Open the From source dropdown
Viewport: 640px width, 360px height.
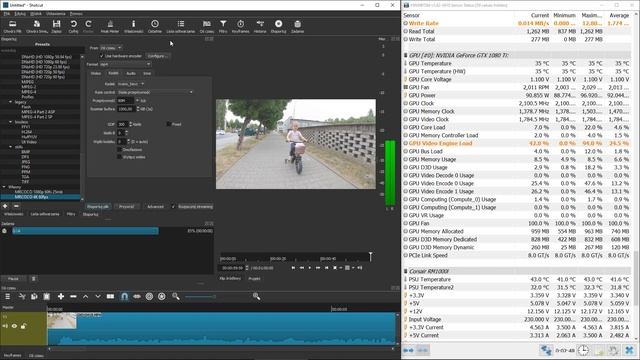[x=111, y=48]
